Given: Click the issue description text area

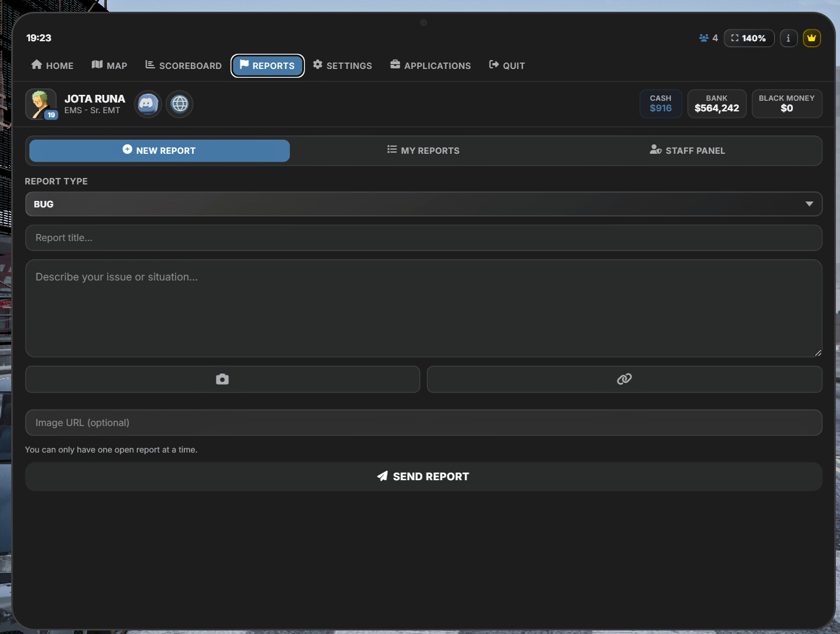Looking at the screenshot, I should point(424,308).
